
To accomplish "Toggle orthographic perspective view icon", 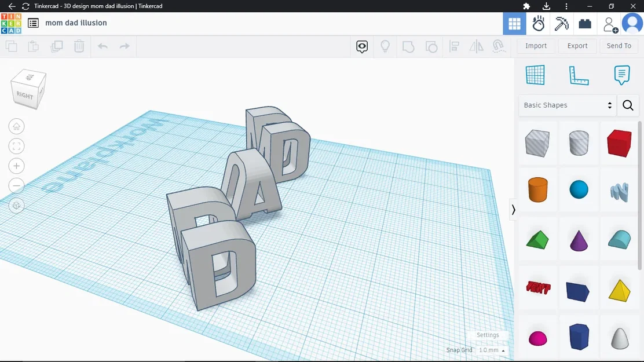I will [x=16, y=206].
